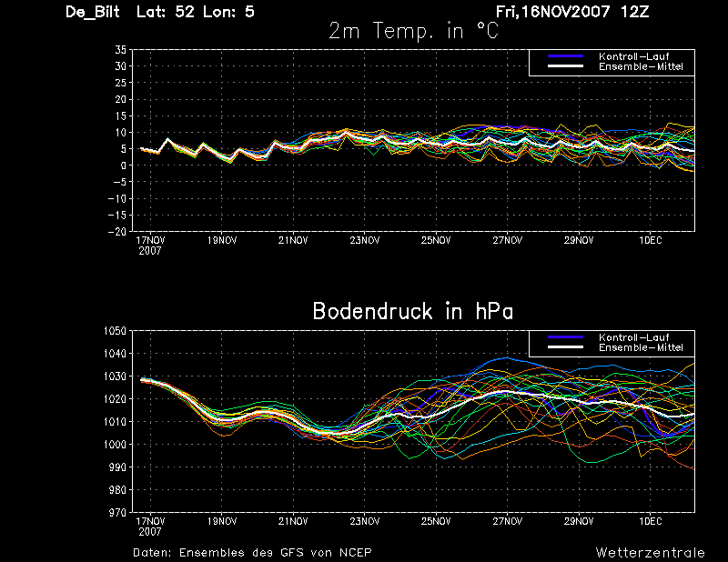Click the Wetterzentrale credit text
Screen dimensions: 728x562
(650, 553)
